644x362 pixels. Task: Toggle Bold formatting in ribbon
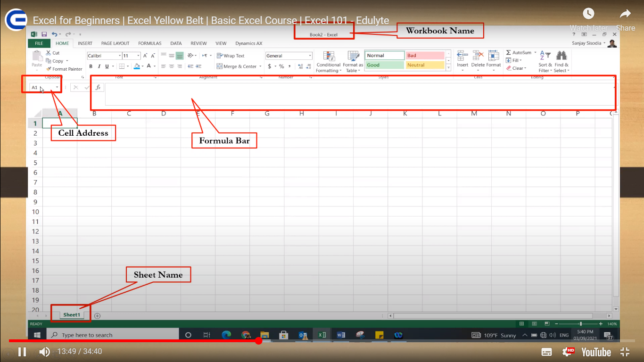pyautogui.click(x=91, y=66)
